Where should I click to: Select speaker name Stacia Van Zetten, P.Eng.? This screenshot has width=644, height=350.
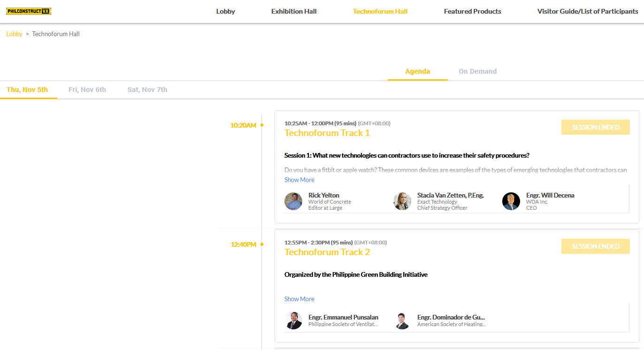point(451,195)
